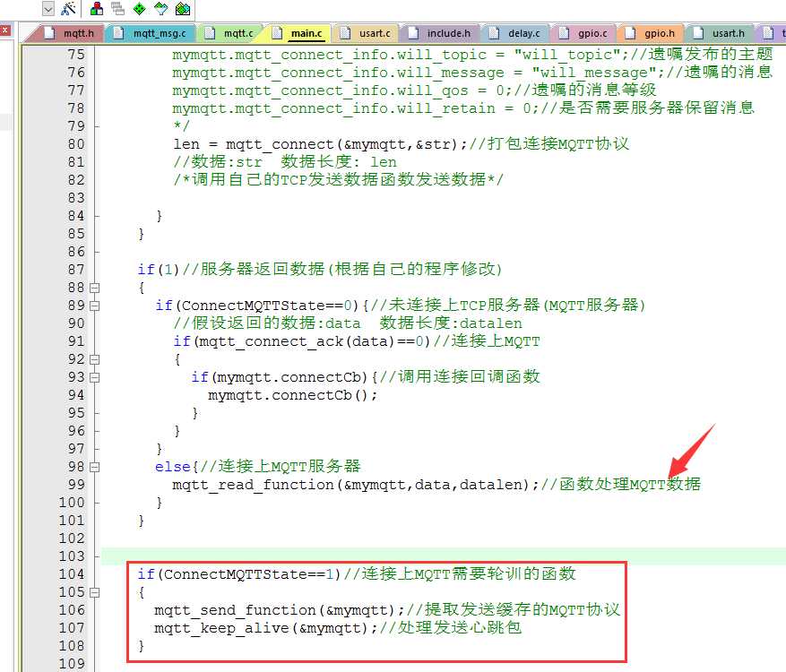Click the Select Software Packs funnel icon

161,8
